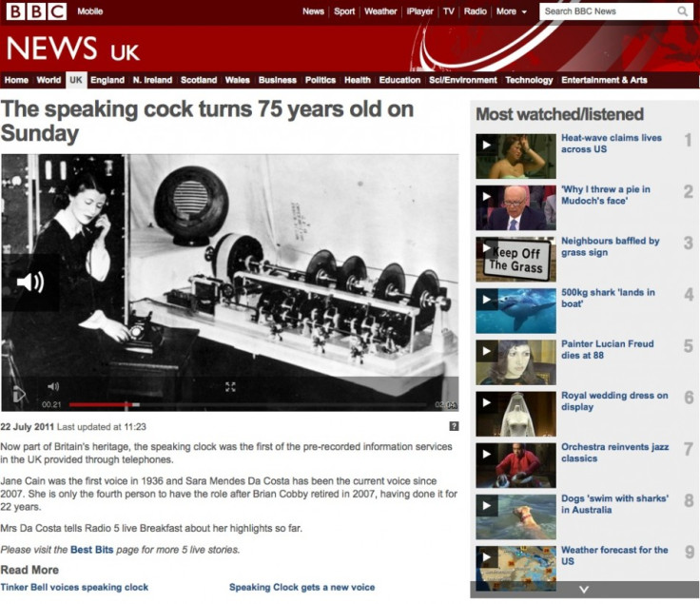Screen dimensions: 700x604
Task: Click the question mark help icon
Action: coord(454,426)
